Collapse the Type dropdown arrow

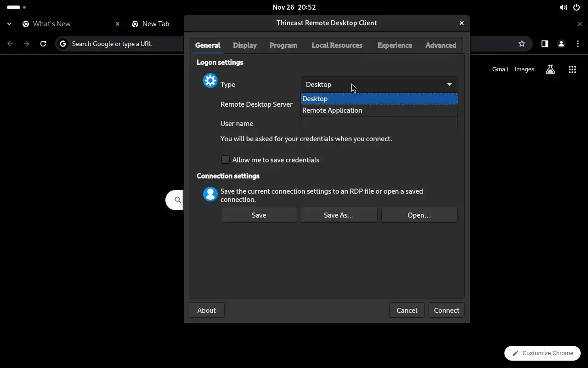coord(449,85)
